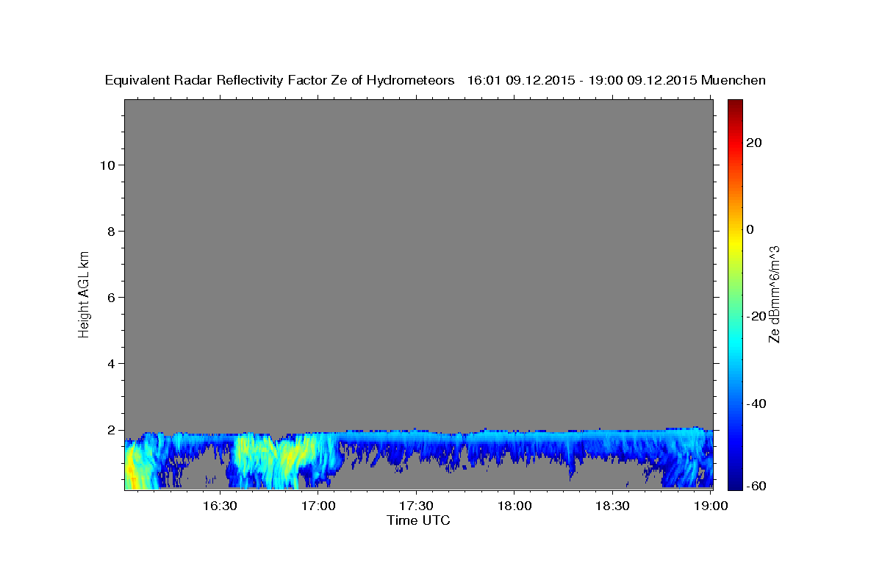Click the dark blue bottom of colorbar
Viewport: 882px width, 588px height.
coord(735,484)
